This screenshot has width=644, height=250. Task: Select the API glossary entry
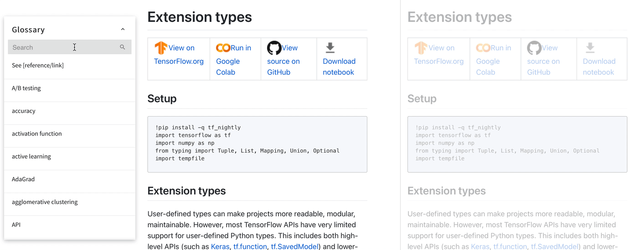click(x=70, y=225)
